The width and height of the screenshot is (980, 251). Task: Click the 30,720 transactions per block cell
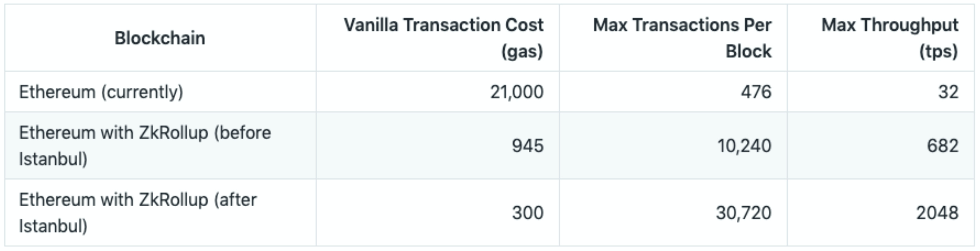click(x=744, y=213)
